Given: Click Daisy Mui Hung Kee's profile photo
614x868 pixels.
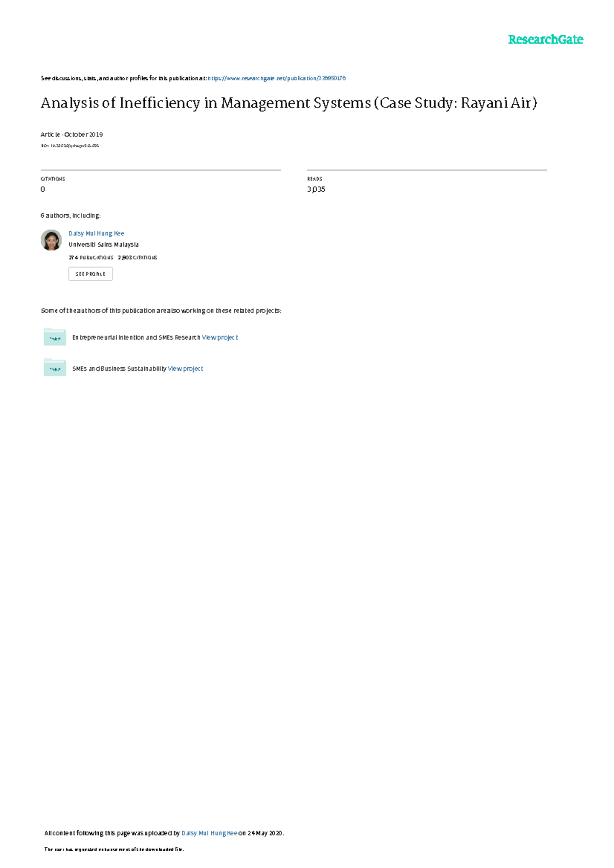Looking at the screenshot, I should pos(51,240).
